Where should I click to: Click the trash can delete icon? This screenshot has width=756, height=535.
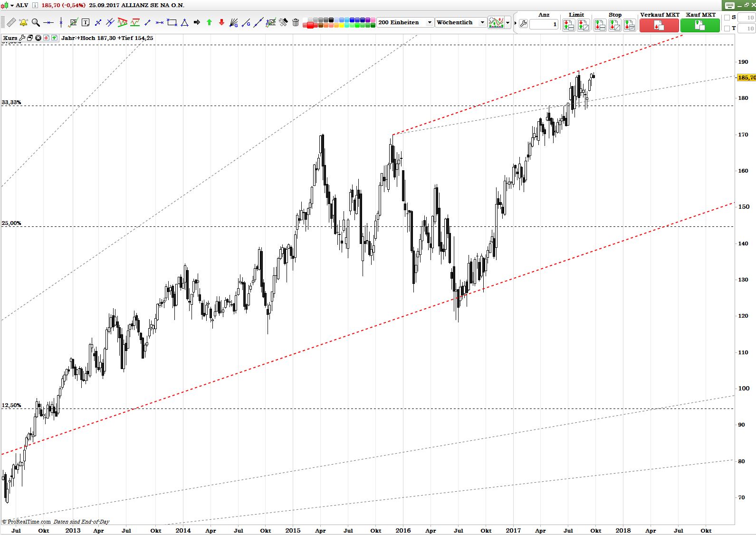296,22
